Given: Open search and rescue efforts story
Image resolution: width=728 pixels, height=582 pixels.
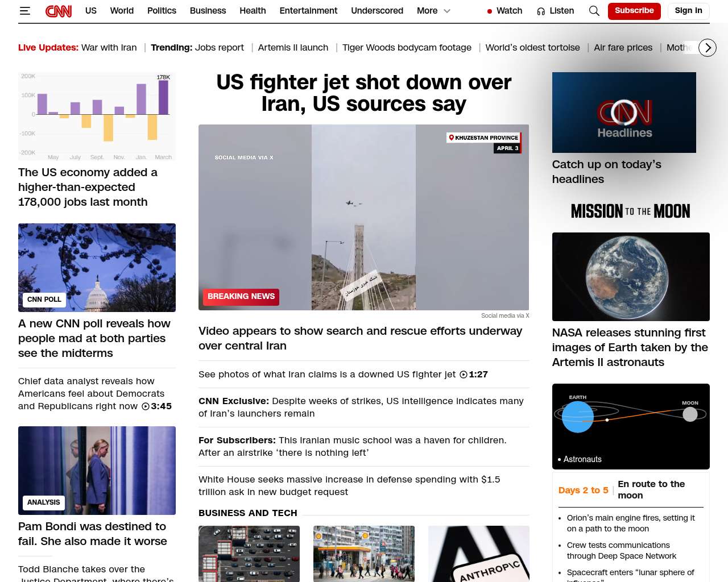Looking at the screenshot, I should click(360, 338).
